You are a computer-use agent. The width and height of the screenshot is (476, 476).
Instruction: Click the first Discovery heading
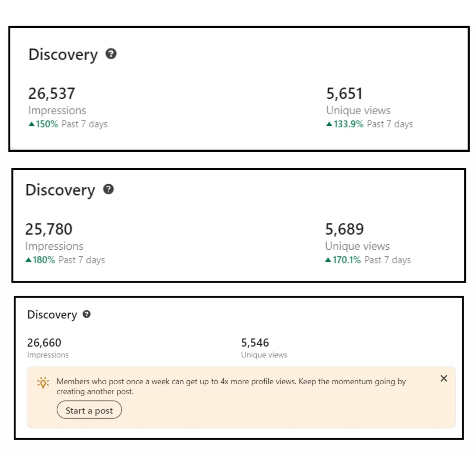pos(63,55)
